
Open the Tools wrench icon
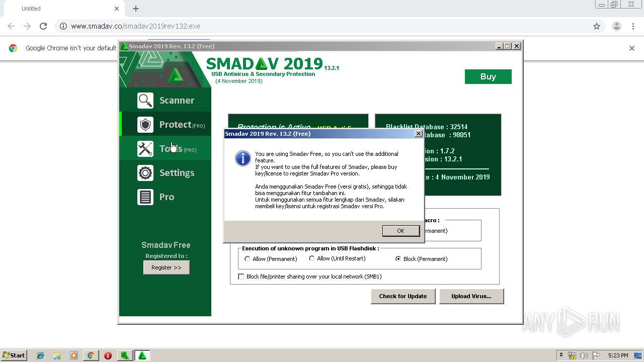(x=145, y=149)
